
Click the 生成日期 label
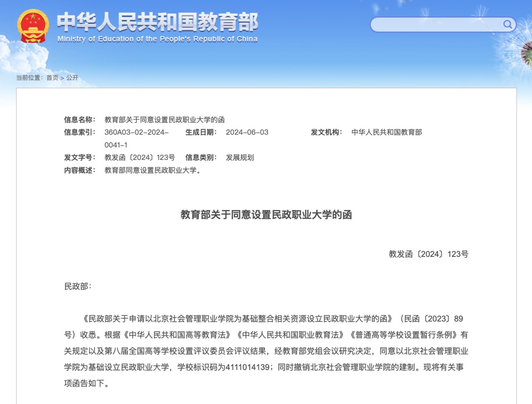(x=201, y=132)
